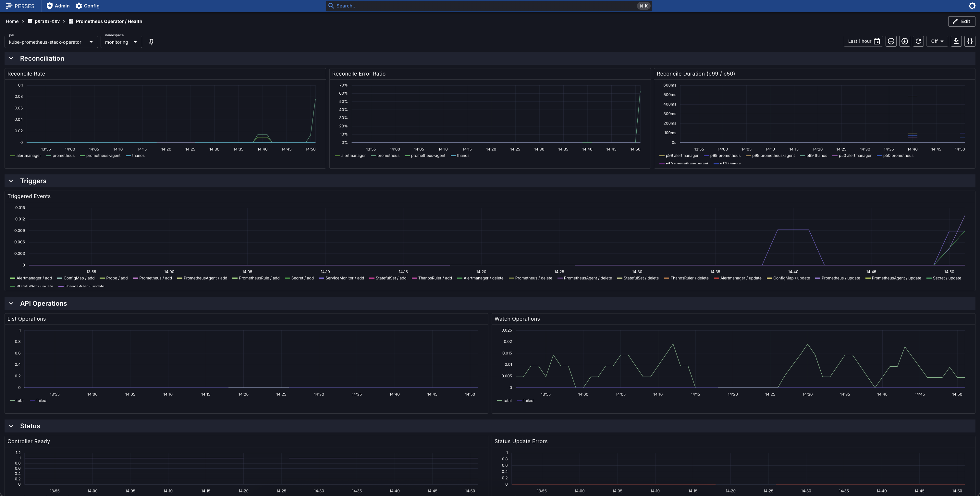Open the calendar time range picker icon
980x496 pixels.
pos(876,41)
